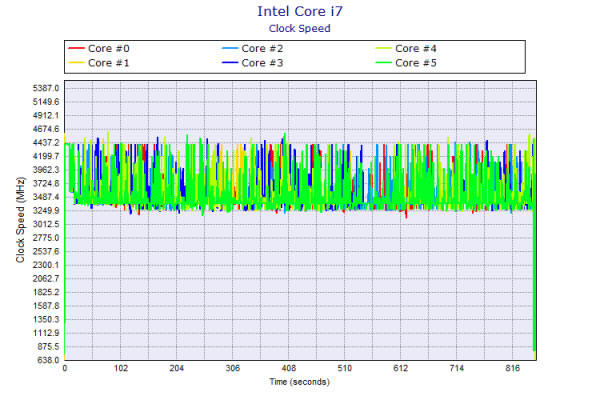Click the 4437.2 y-axis value
The image size is (600, 400).
pos(46,143)
